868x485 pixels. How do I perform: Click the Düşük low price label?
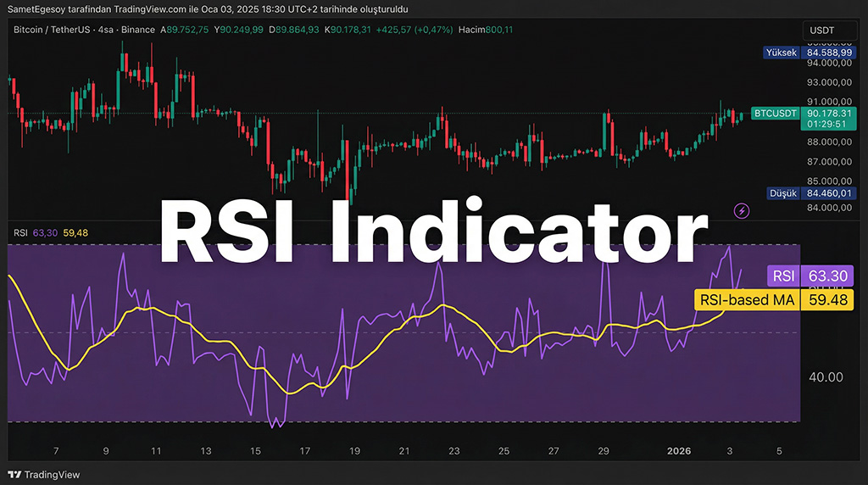pyautogui.click(x=781, y=193)
